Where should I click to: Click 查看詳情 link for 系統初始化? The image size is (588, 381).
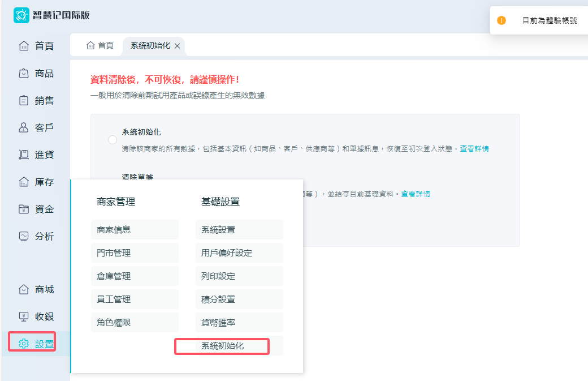pos(474,149)
